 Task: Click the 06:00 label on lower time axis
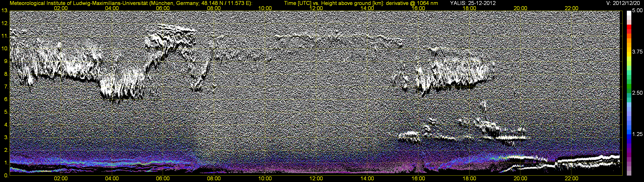[x=163, y=179]
